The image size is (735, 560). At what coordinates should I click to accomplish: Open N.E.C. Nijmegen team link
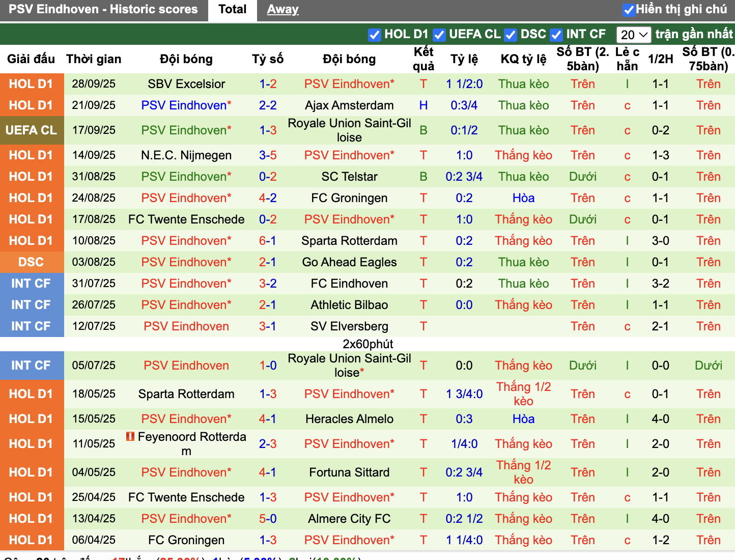point(186,155)
